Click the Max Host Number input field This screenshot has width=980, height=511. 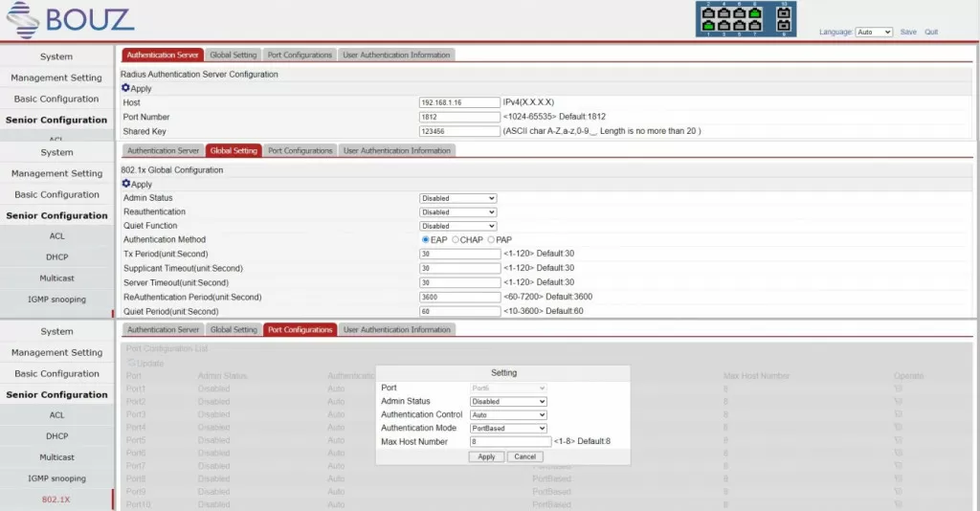coord(511,442)
